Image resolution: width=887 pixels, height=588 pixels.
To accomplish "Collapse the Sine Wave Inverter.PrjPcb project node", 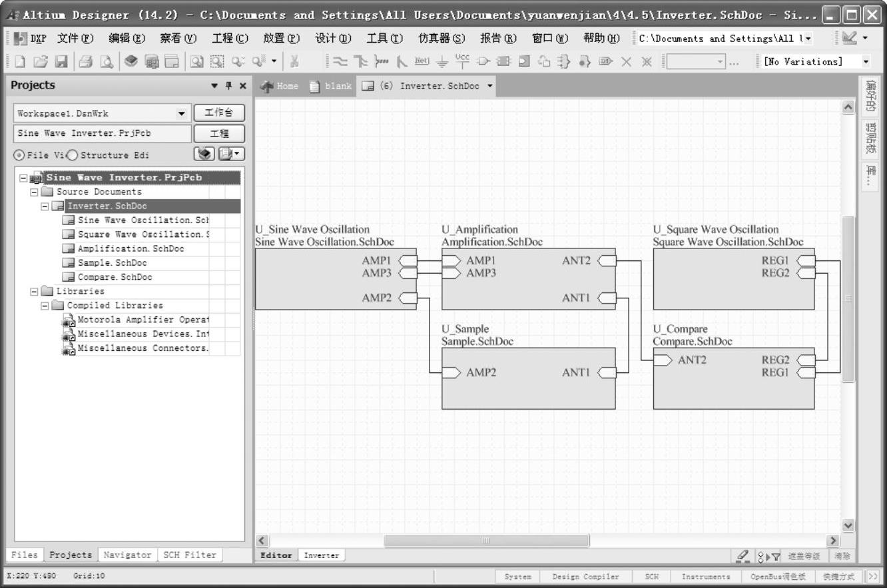I will 23,178.
